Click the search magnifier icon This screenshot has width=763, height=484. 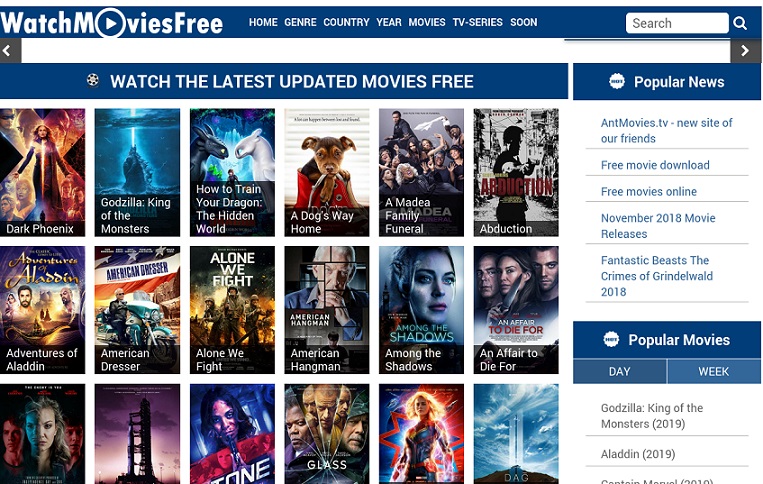(x=740, y=23)
